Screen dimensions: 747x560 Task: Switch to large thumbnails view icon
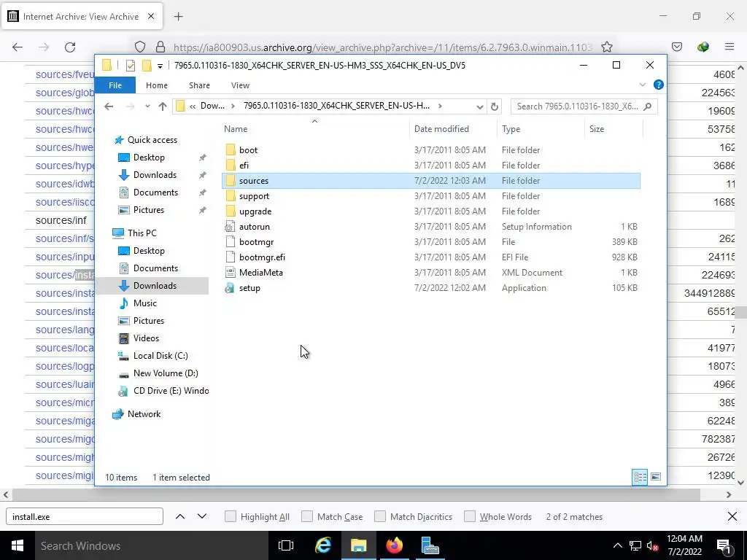[656, 477]
